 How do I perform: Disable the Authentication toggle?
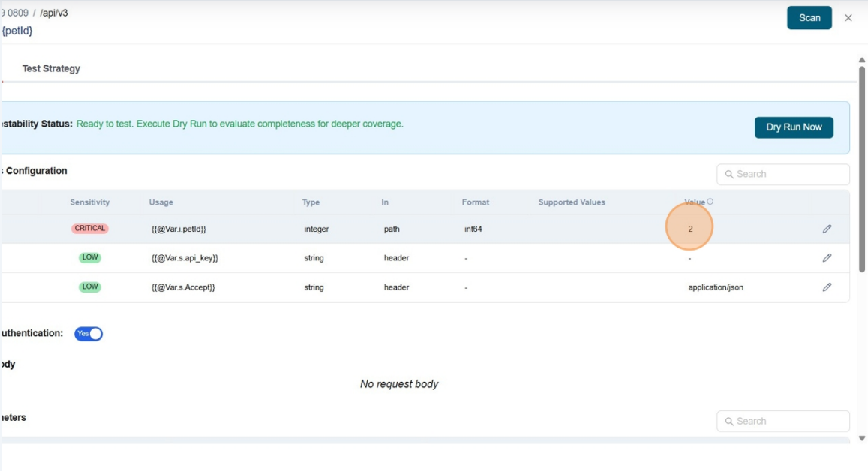click(88, 332)
